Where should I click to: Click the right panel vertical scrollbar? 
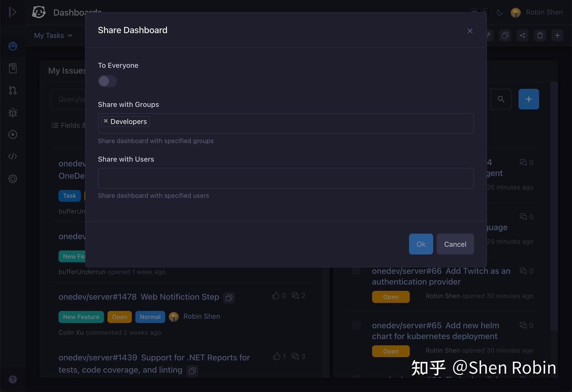click(x=554, y=207)
